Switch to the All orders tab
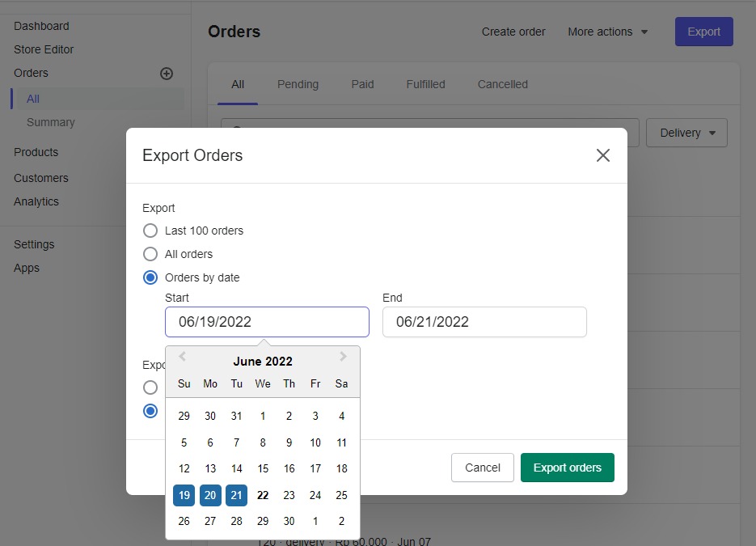 coord(238,84)
